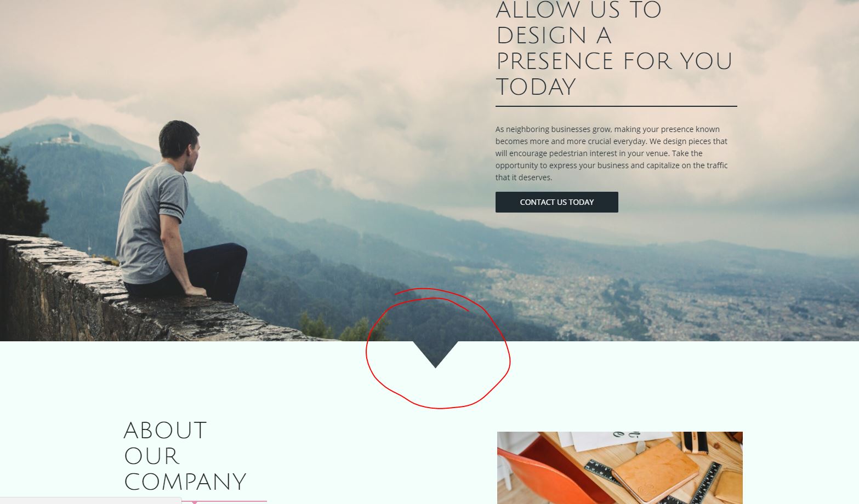Click the 'As neighboring businesses grow' paragraph
The height and width of the screenshot is (504, 859).
612,153
